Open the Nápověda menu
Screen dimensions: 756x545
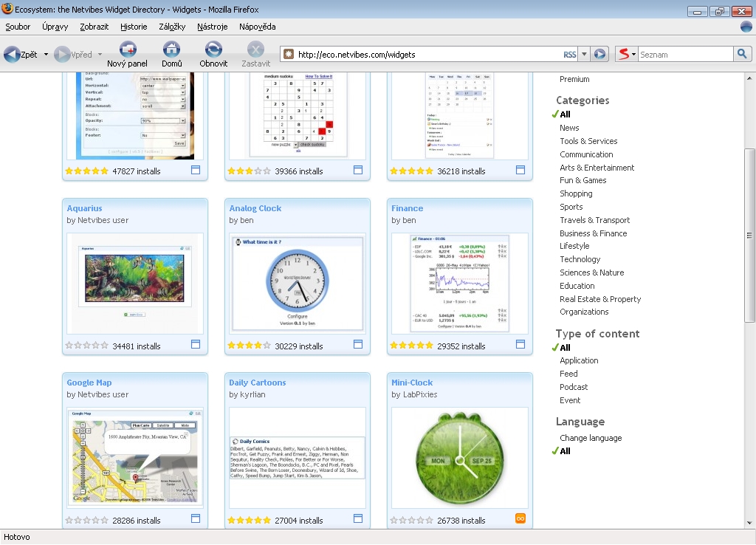coord(258,27)
